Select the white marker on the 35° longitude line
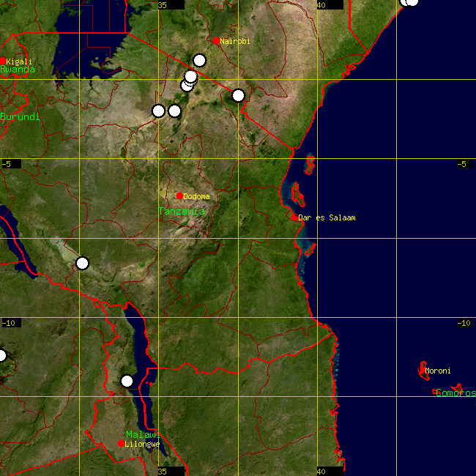 [x=158, y=111]
